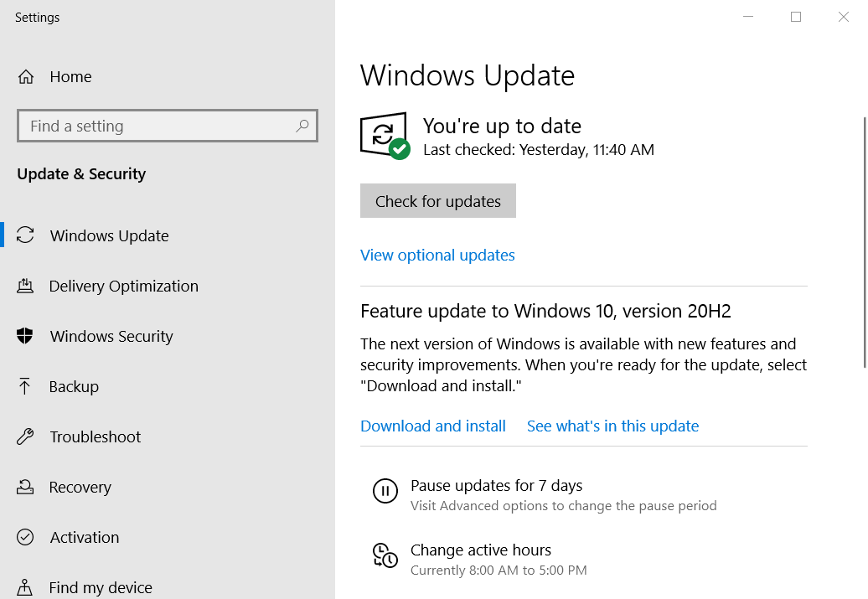This screenshot has height=599, width=868.
Task: Click 'Last checked: Yesterday, 11:40 AM' text
Action: (539, 149)
